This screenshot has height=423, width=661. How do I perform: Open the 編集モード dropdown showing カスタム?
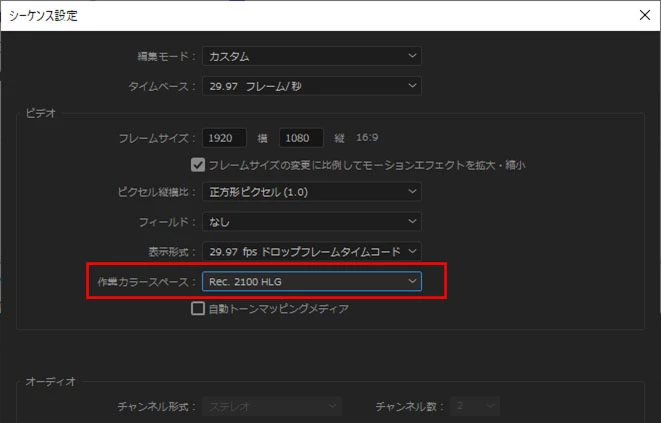coord(312,56)
